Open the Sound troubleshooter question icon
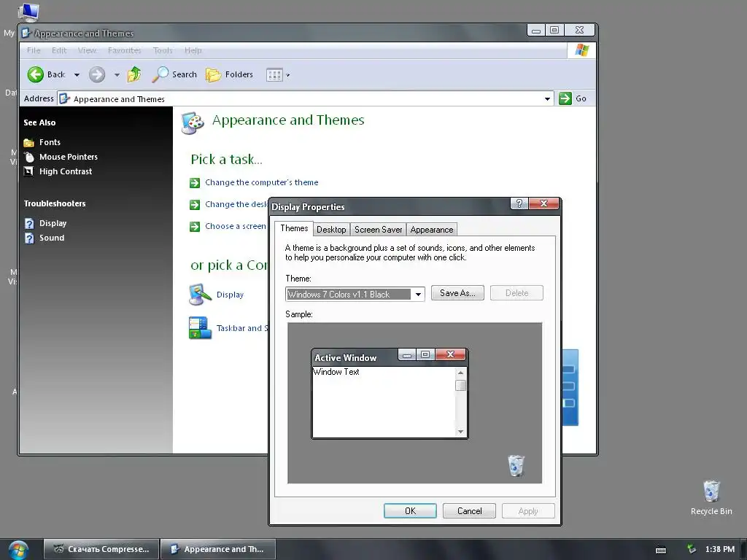 point(29,238)
